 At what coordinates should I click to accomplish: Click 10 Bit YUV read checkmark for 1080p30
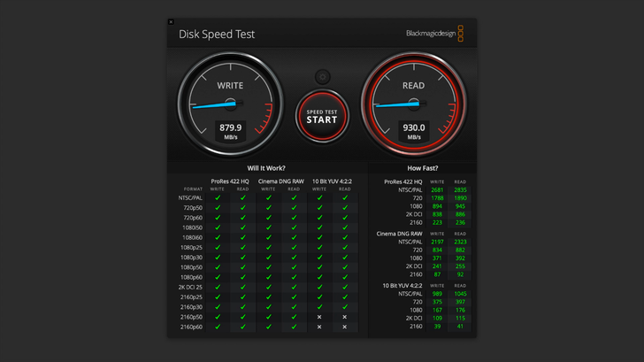point(345,258)
